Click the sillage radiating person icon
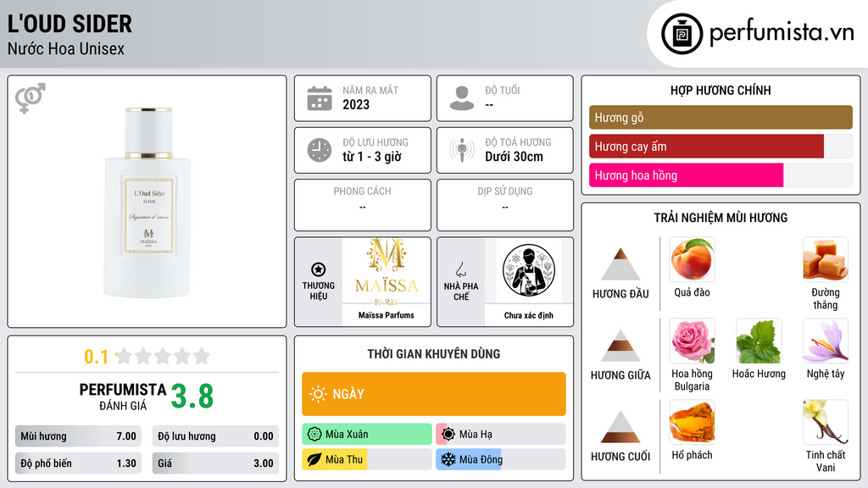This screenshot has height=488, width=868. click(462, 150)
